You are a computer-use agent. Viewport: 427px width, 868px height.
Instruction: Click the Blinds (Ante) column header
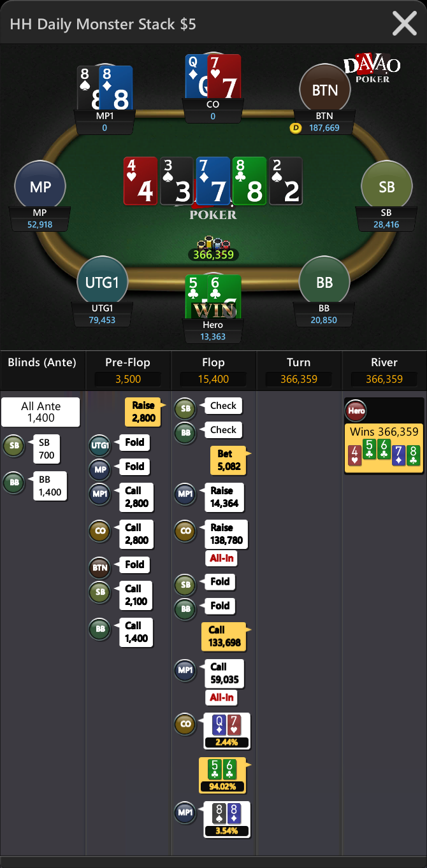click(x=42, y=362)
